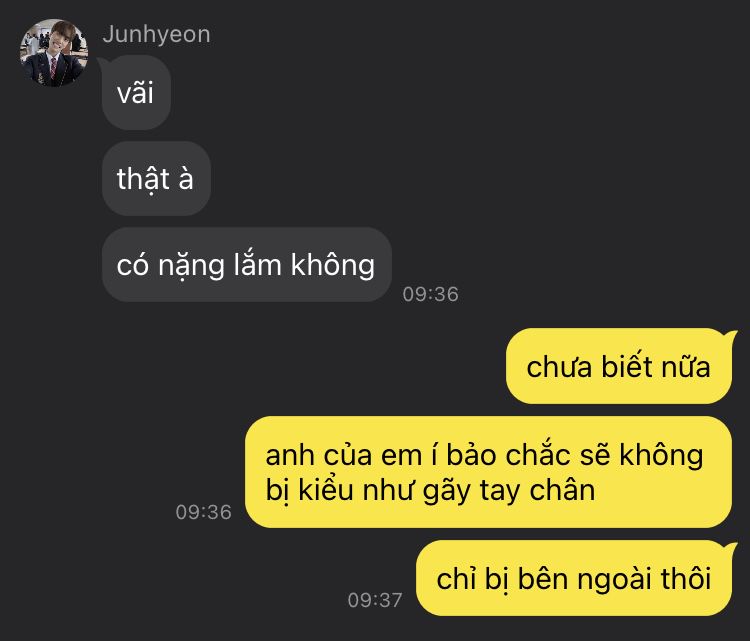
Task: Tap the long "anh của em í" message
Action: [x=488, y=472]
